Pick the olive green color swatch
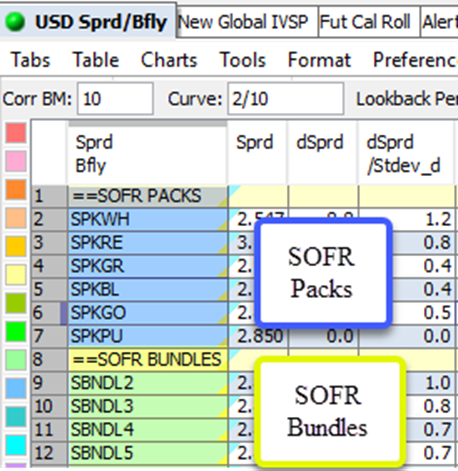The height and width of the screenshot is (471, 458). point(16,303)
